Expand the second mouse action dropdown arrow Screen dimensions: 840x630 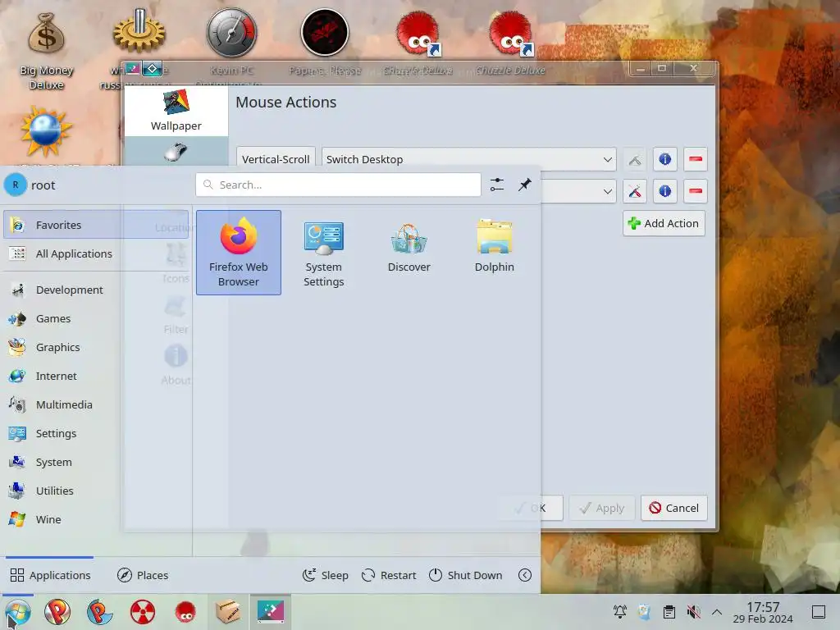pyautogui.click(x=608, y=191)
